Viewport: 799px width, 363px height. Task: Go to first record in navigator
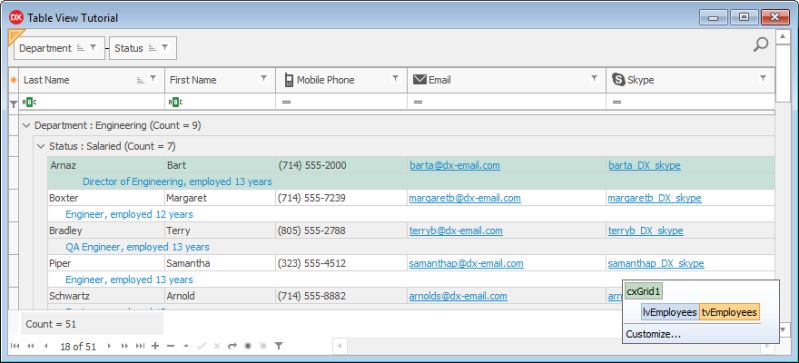click(x=15, y=346)
